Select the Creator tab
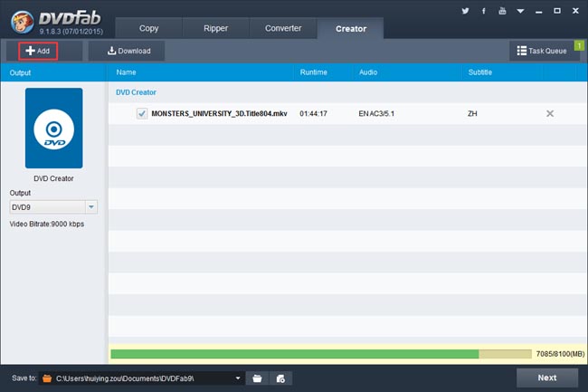The height and width of the screenshot is (392, 588). tap(351, 28)
